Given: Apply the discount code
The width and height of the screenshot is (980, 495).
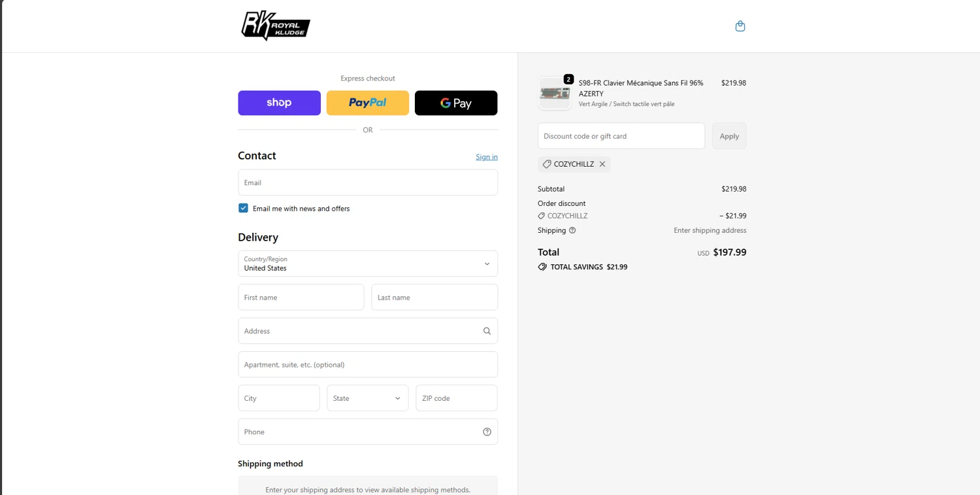Looking at the screenshot, I should coord(729,136).
